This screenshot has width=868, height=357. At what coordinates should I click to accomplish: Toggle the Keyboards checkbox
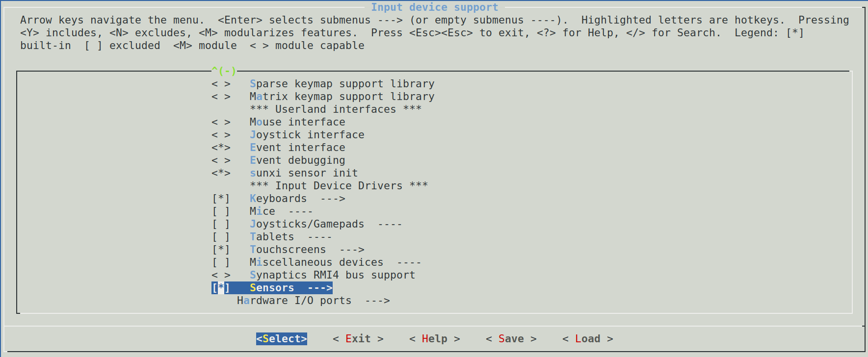tap(221, 199)
